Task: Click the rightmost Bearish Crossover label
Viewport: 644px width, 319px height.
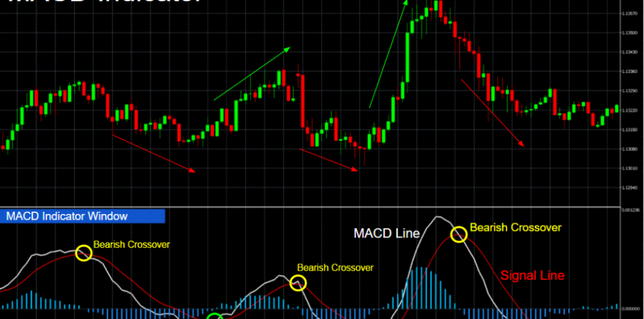Action: (516, 227)
